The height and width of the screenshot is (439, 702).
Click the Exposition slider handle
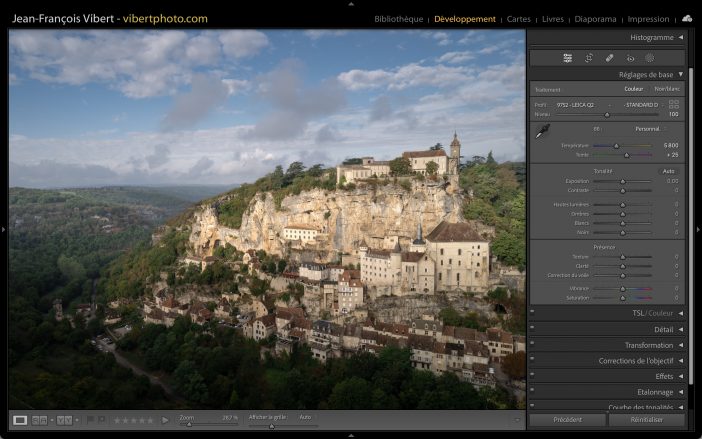(622, 181)
